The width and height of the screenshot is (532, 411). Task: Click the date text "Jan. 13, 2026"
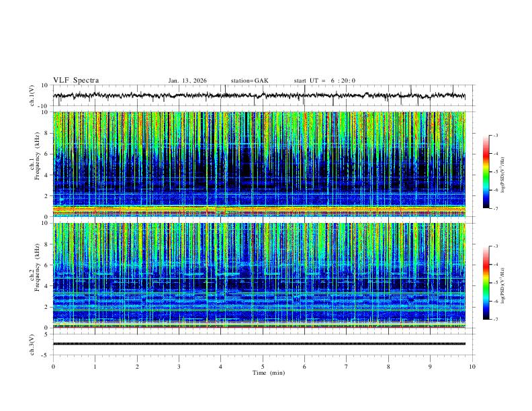(x=187, y=81)
